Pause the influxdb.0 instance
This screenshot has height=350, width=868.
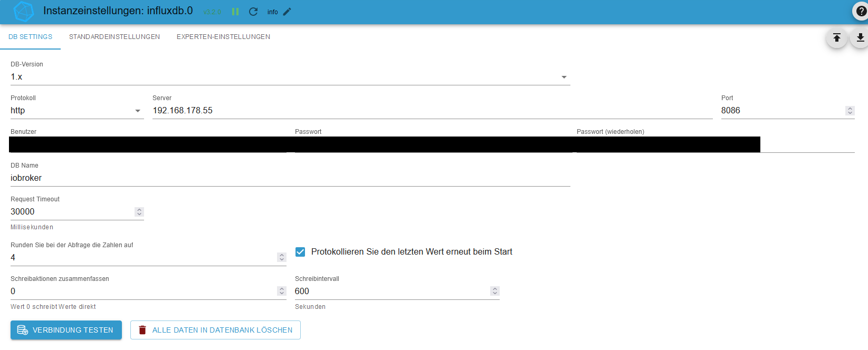coord(235,12)
